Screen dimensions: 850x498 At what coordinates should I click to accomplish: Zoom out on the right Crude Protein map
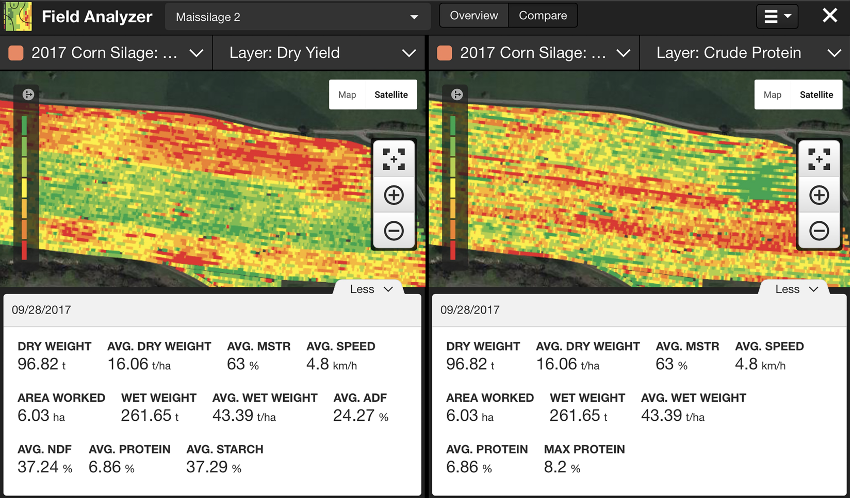(x=819, y=231)
